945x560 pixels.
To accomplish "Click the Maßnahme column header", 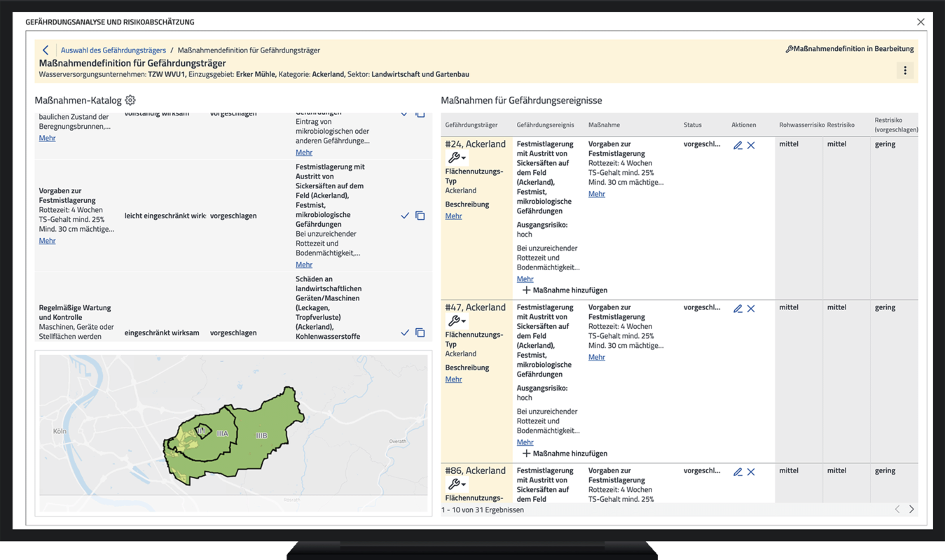I will [x=604, y=125].
